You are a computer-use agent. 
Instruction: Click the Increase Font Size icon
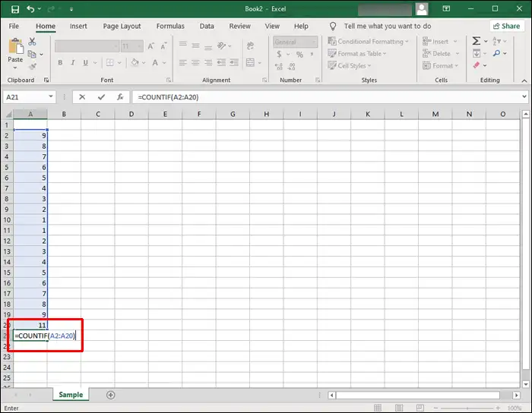pyautogui.click(x=151, y=46)
